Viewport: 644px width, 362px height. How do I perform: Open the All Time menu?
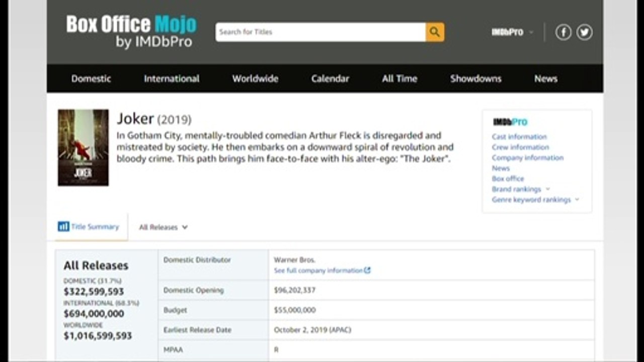tap(399, 78)
